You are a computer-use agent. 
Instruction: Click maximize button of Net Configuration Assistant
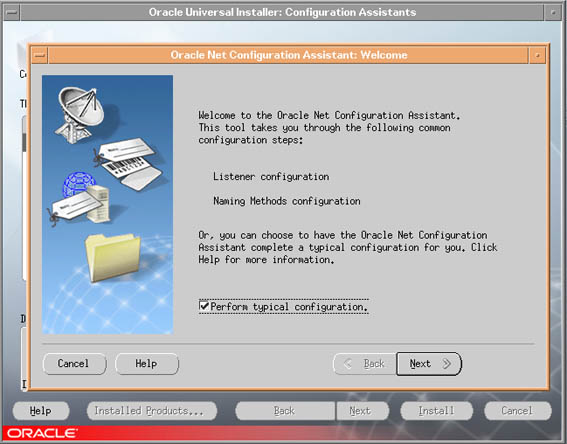pos(537,55)
